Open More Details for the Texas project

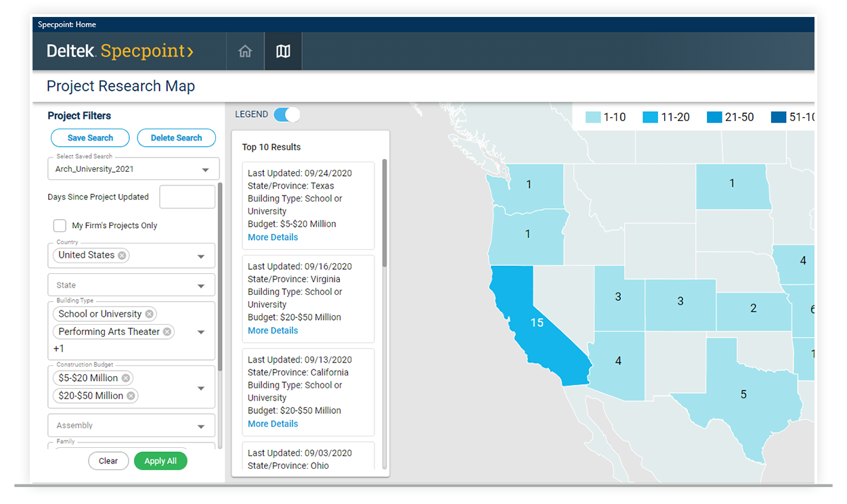pos(273,237)
